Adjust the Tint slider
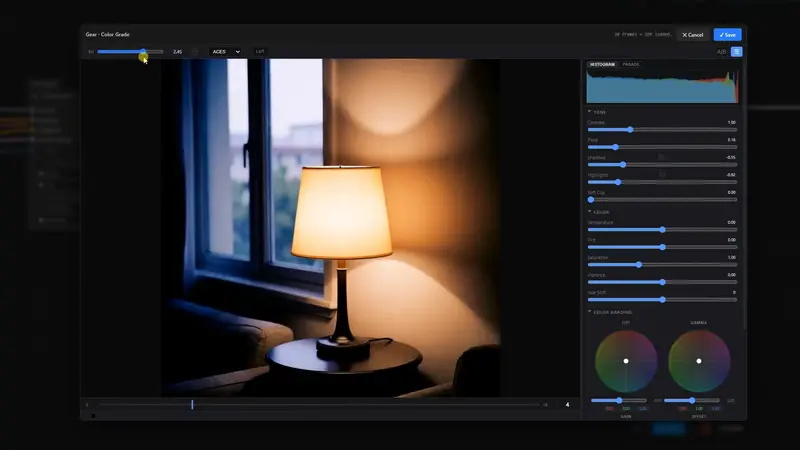800x450 pixels. [662, 247]
